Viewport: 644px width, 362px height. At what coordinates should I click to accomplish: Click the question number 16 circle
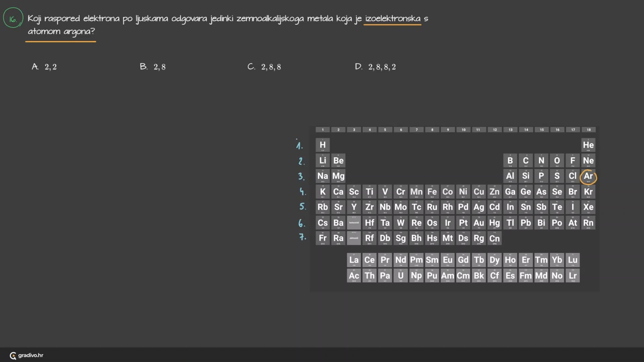(13, 18)
